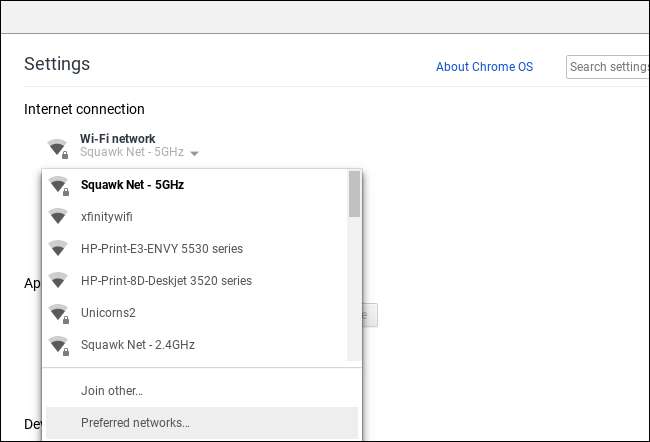Screen dimensions: 650x442
Task: Choose HP-Print-E3-ENVY 5530 series network
Action: [x=162, y=249]
